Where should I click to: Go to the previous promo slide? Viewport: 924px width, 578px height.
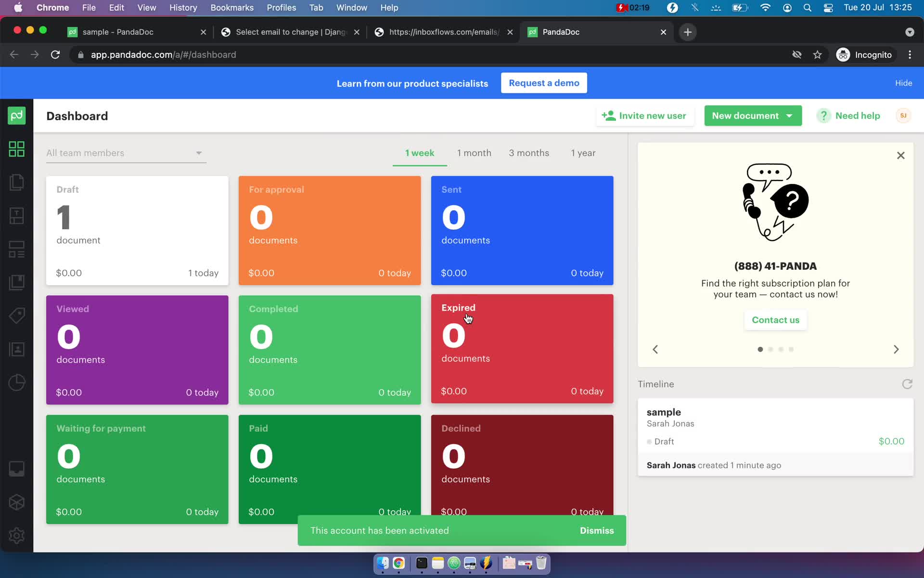655,349
